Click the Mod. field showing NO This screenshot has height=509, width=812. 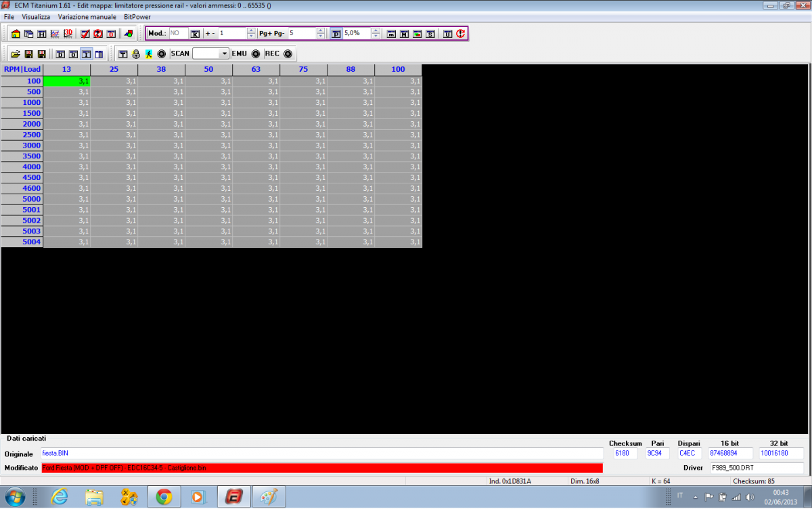(178, 33)
